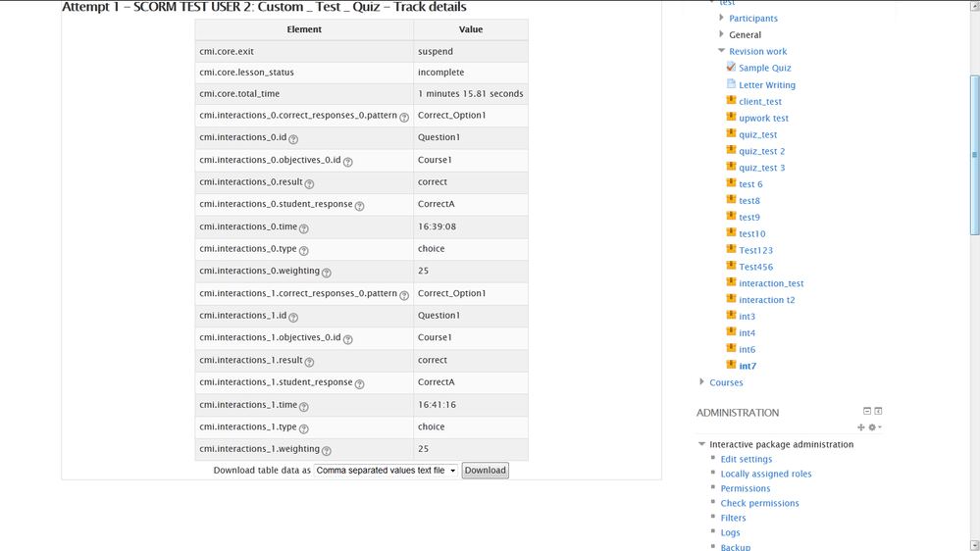
Task: Open the Administration block actions gear menu
Action: [x=875, y=427]
